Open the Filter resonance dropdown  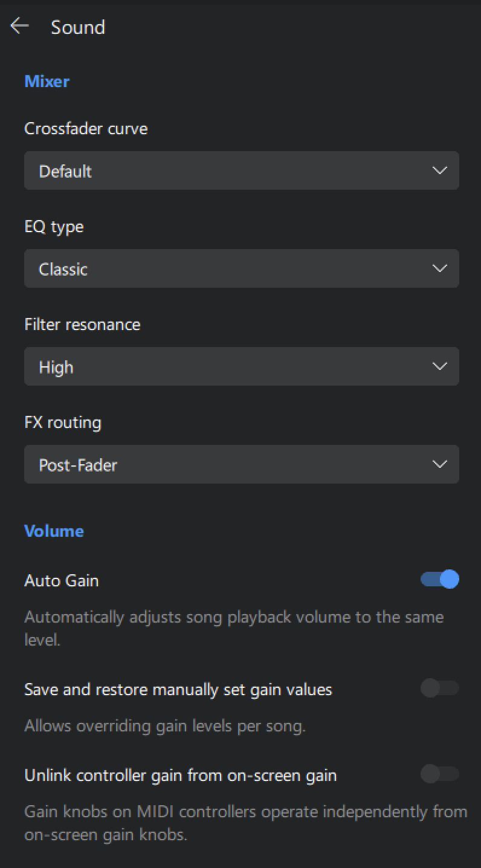coord(242,366)
